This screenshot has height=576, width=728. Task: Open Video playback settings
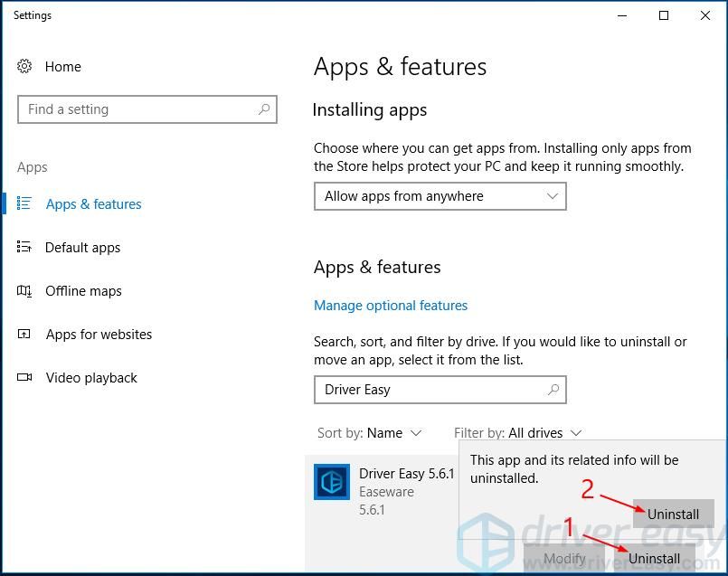coord(91,378)
